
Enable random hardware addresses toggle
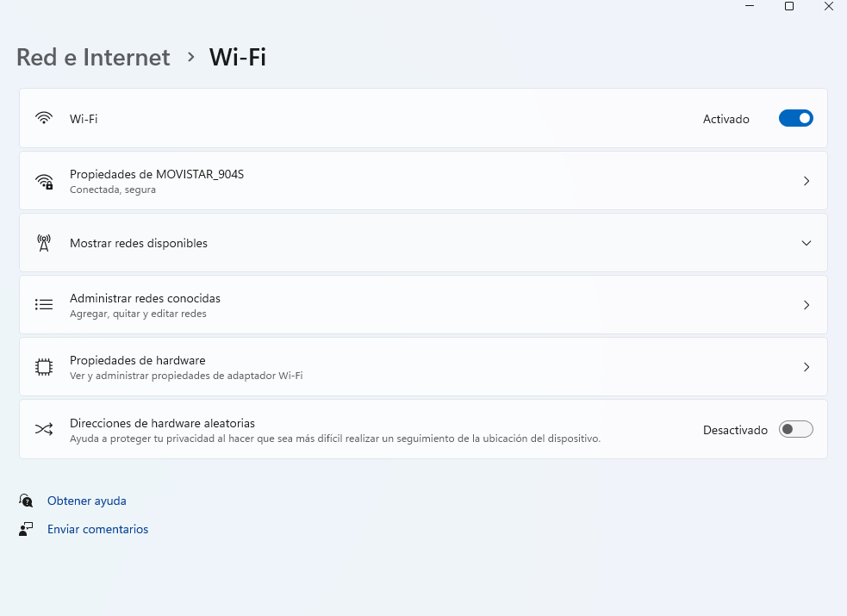pyautogui.click(x=795, y=429)
